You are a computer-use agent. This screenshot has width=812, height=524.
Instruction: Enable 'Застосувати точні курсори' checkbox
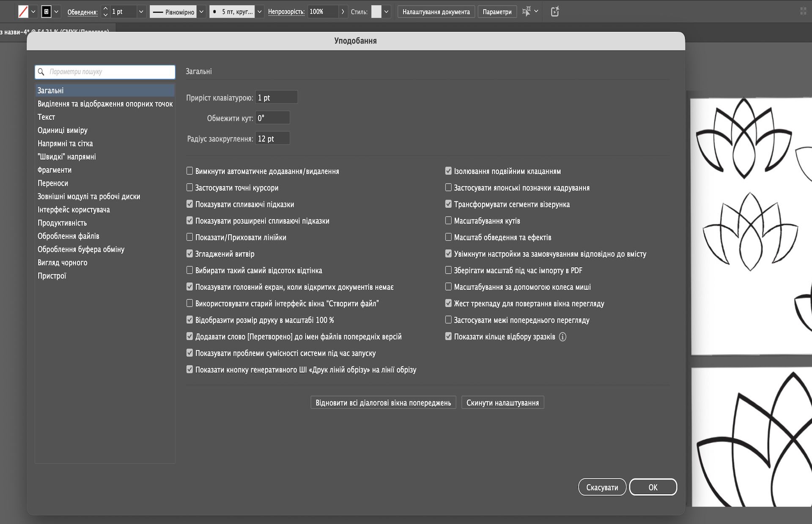(189, 187)
